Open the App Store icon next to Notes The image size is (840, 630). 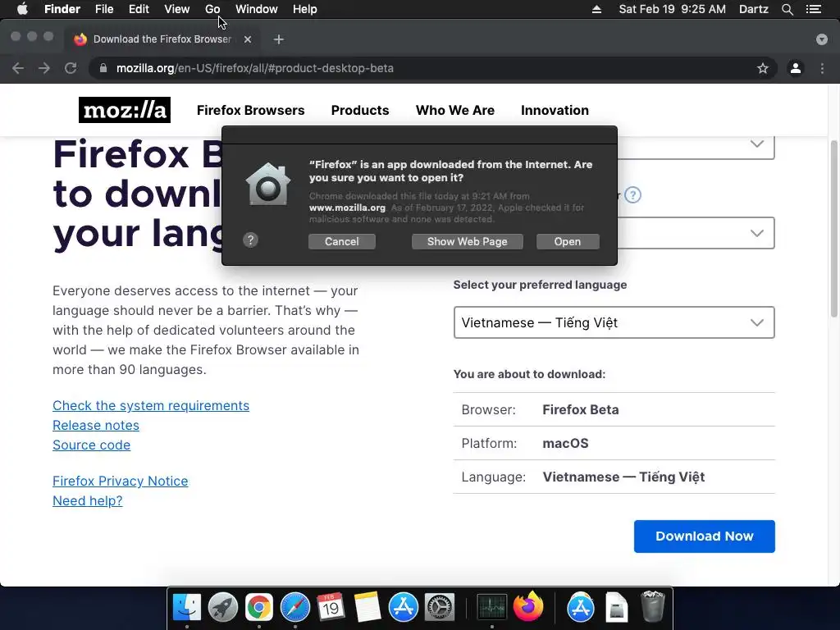click(404, 608)
